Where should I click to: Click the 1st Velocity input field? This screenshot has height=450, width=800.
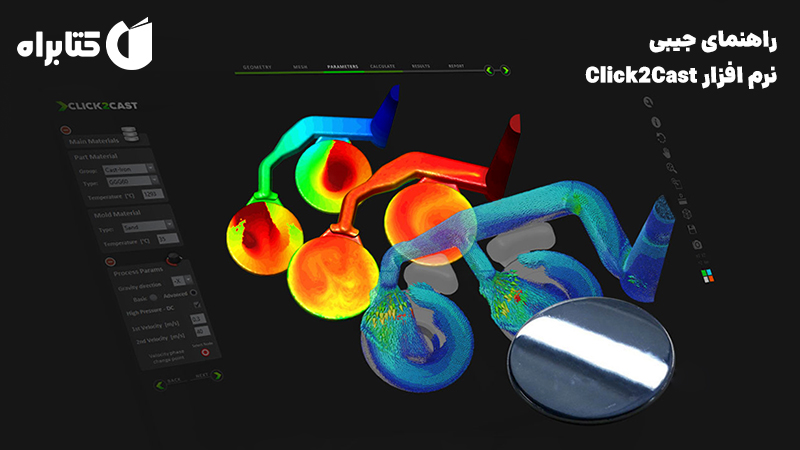coord(198,319)
